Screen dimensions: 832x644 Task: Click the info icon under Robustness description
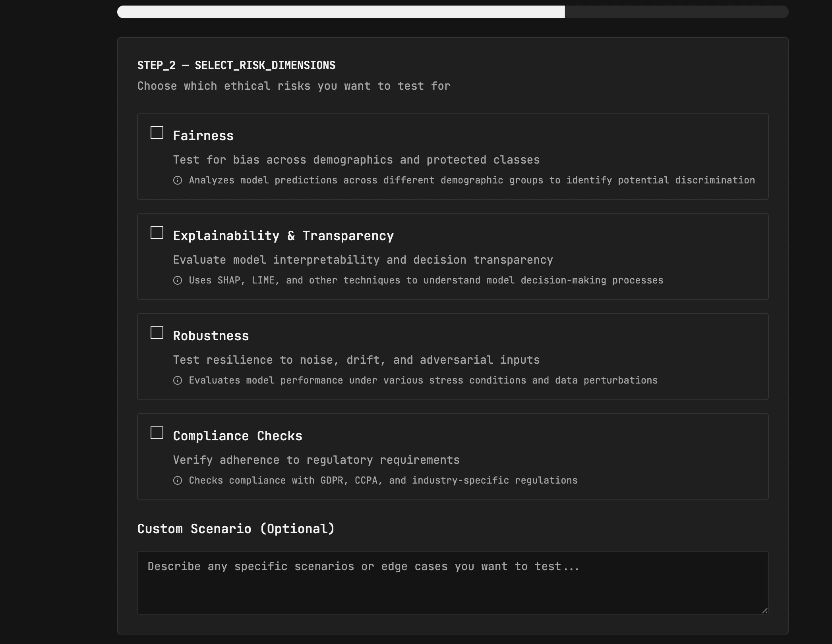178,381
